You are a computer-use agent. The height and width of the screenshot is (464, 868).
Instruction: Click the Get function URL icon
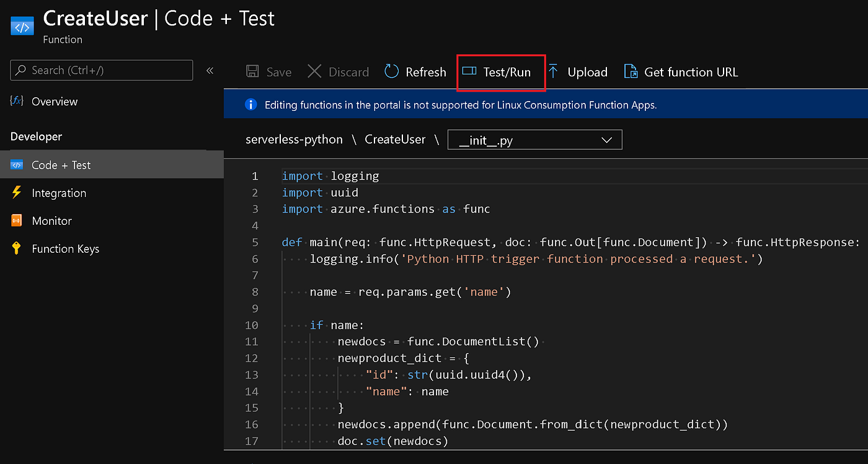(x=631, y=72)
